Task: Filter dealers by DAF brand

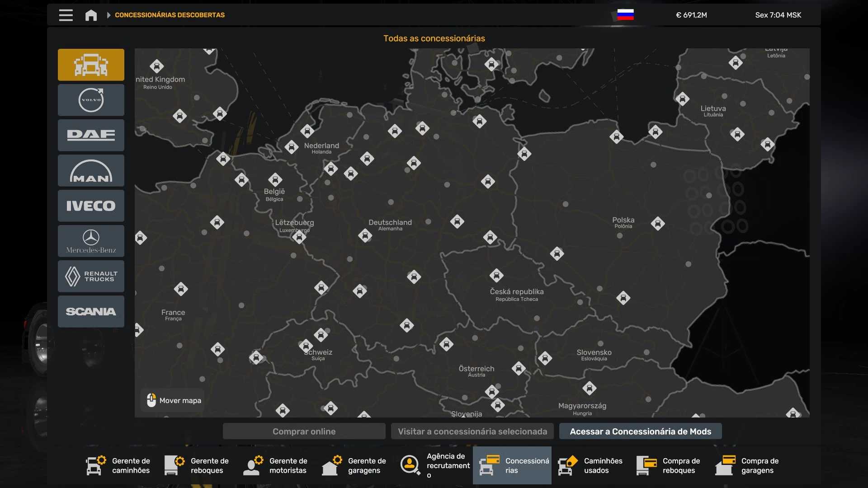Action: click(91, 135)
